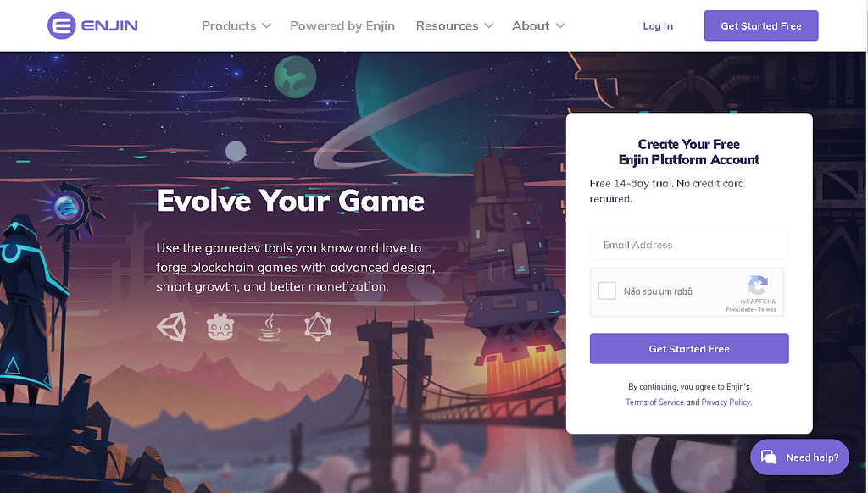The height and width of the screenshot is (493, 868).
Task: Check the 'Não sou um robô' checkbox
Action: [607, 291]
